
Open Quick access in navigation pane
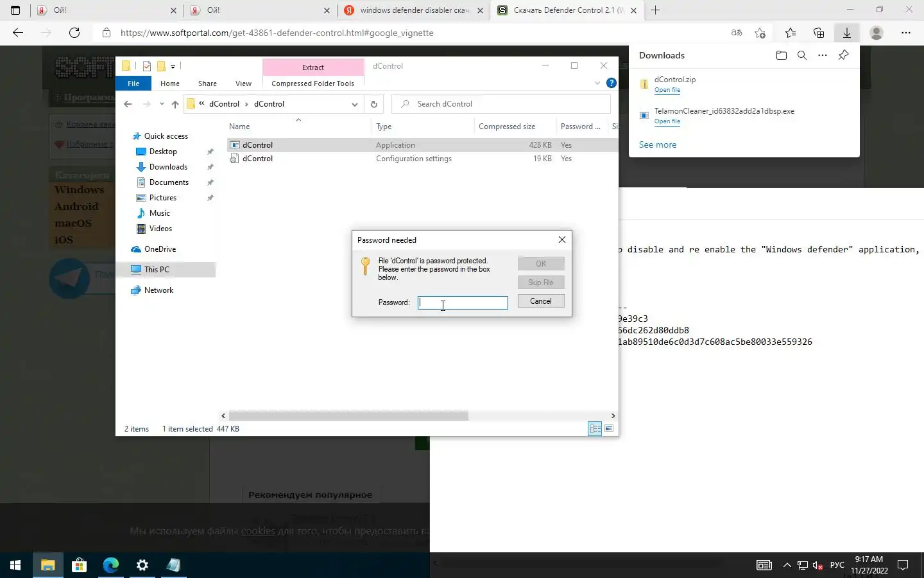pos(166,136)
